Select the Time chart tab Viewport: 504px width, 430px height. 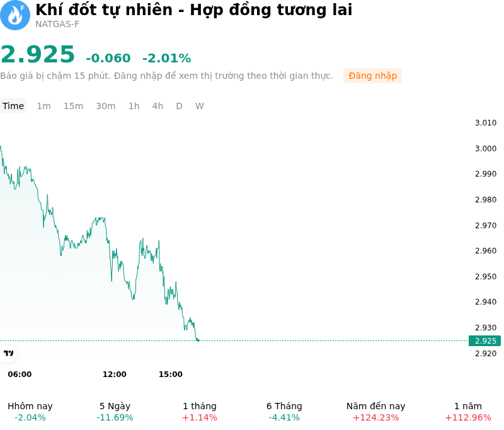(13, 106)
